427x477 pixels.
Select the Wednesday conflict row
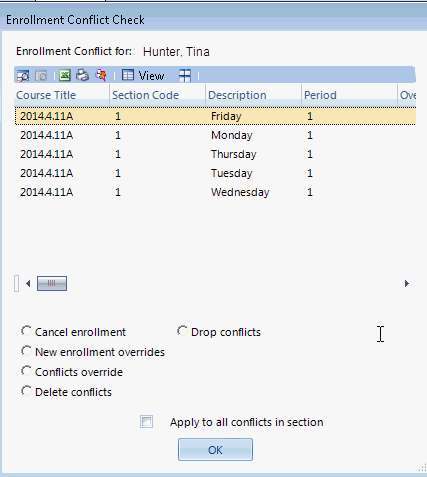point(215,192)
